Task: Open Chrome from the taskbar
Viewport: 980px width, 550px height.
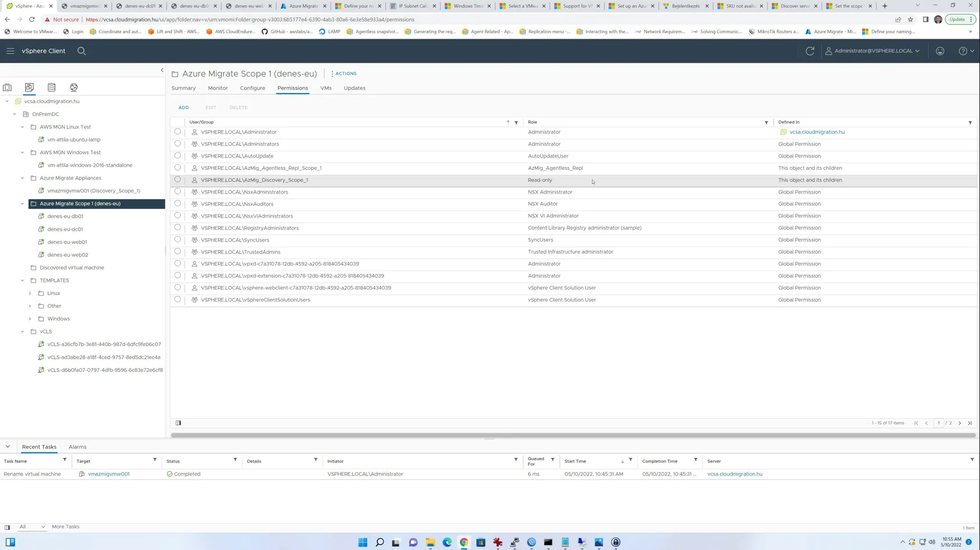Action: click(464, 542)
